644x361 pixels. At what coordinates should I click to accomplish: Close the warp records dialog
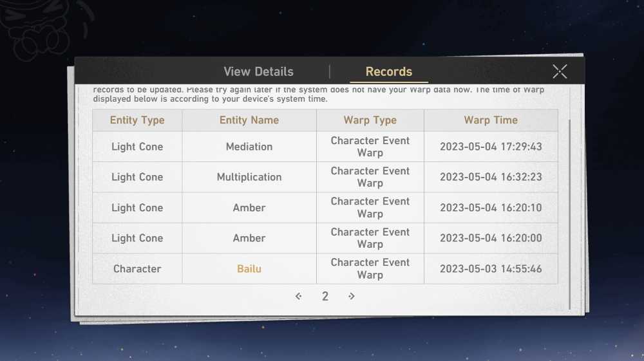560,71
